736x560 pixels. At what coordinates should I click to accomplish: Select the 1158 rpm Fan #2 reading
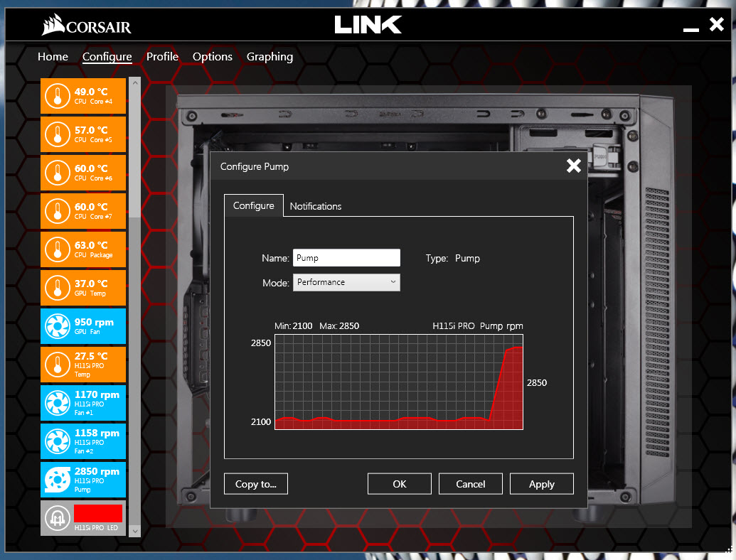83,442
